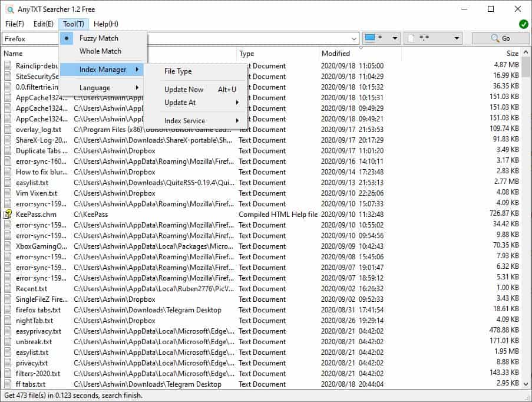Sort results by Size column header
Screen dimensions: 532x402
click(513, 54)
